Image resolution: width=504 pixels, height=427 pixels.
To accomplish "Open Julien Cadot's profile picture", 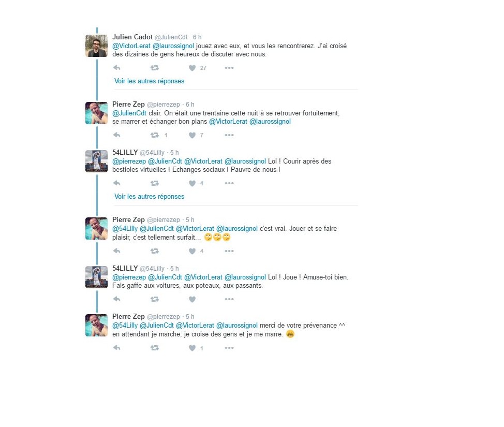I will coord(96,46).
